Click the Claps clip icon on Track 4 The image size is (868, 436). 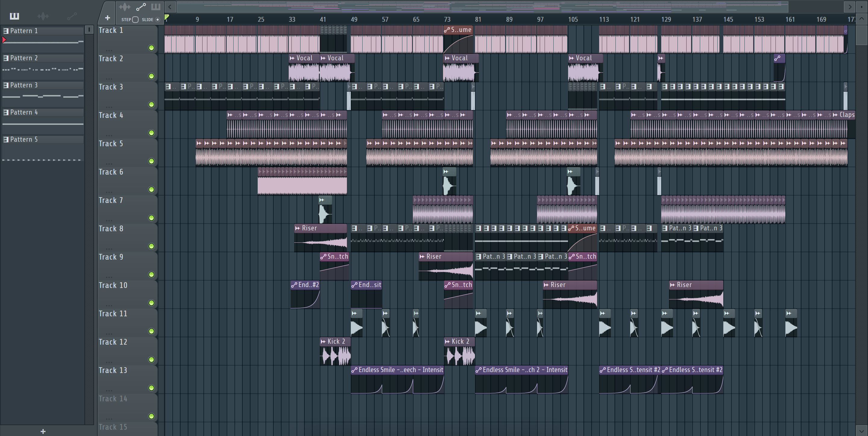[x=835, y=115]
